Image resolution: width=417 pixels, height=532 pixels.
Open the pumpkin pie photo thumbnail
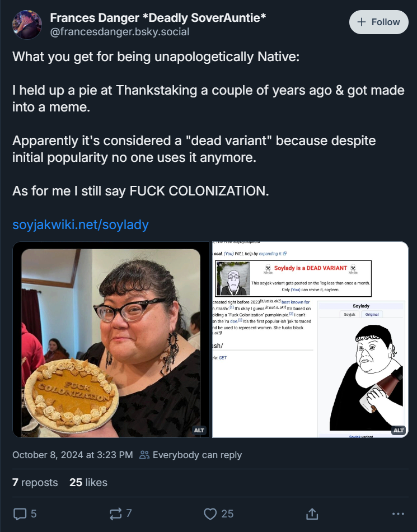(x=111, y=339)
